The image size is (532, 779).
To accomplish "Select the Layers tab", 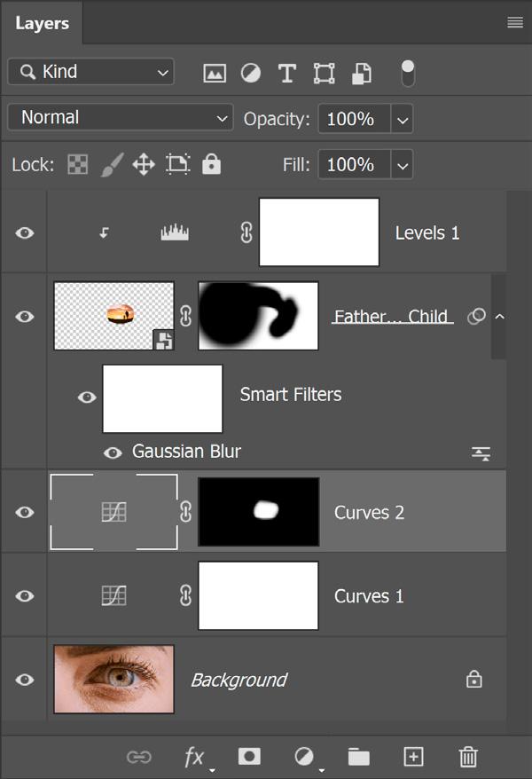I will coord(43,23).
